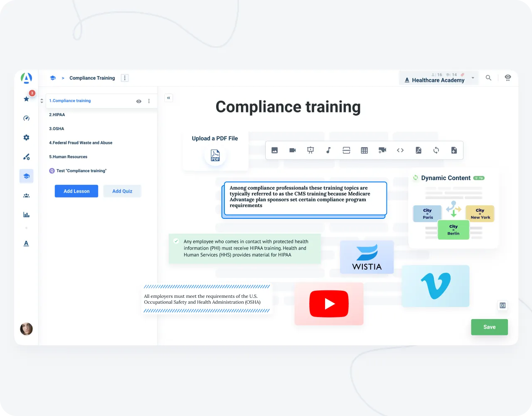This screenshot has width=532, height=416.
Task: Click the Add Lesson button
Action: (76, 191)
